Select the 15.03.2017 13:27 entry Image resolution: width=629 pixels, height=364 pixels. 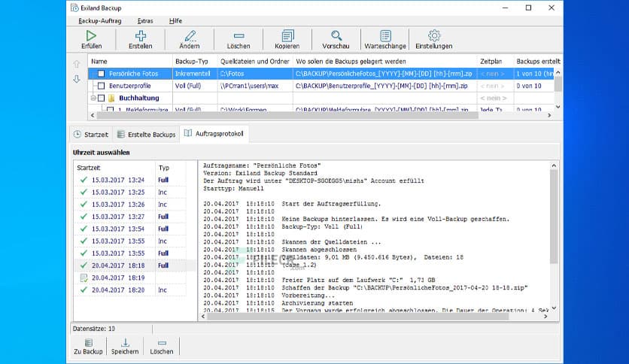(130, 217)
